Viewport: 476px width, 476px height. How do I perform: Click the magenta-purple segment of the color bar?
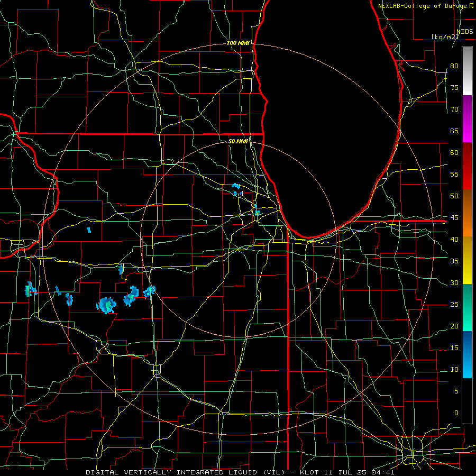point(467,119)
